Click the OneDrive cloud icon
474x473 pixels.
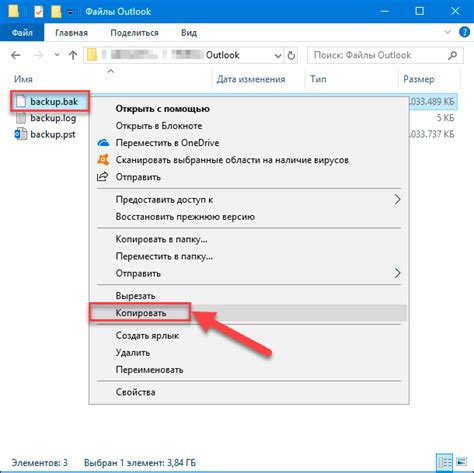103,143
